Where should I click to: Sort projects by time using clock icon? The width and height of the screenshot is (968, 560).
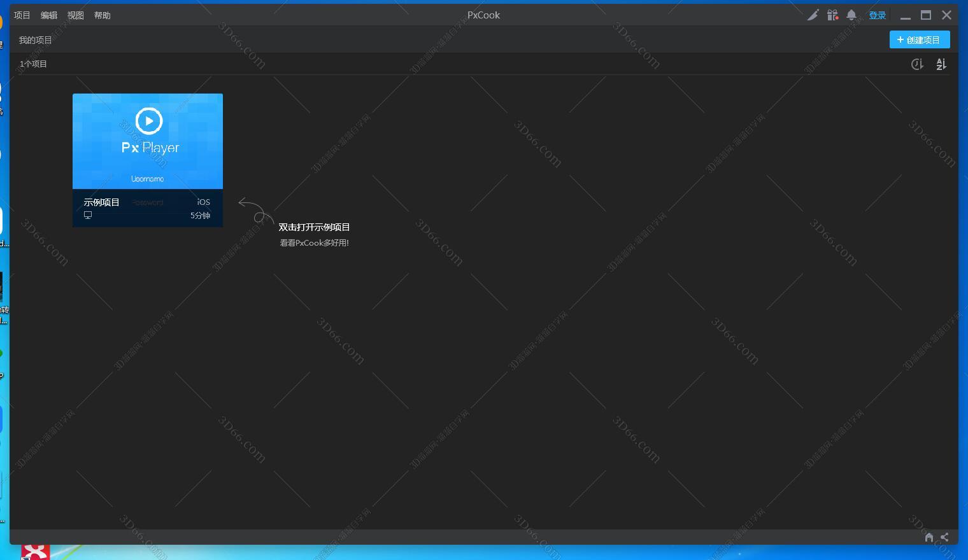[917, 64]
